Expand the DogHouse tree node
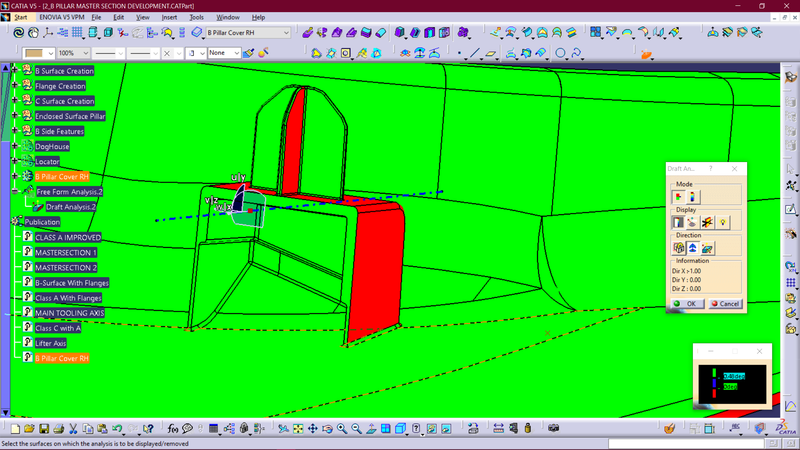 point(15,146)
